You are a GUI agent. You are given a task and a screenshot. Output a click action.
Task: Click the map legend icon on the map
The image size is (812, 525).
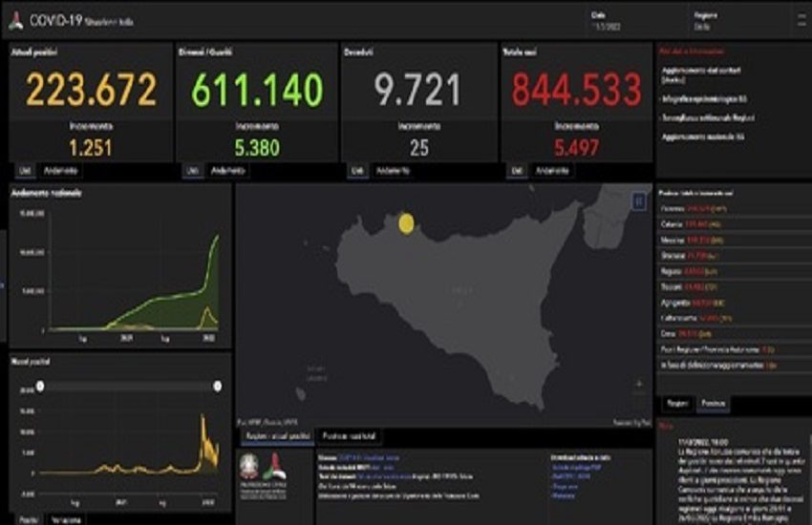pyautogui.click(x=638, y=200)
